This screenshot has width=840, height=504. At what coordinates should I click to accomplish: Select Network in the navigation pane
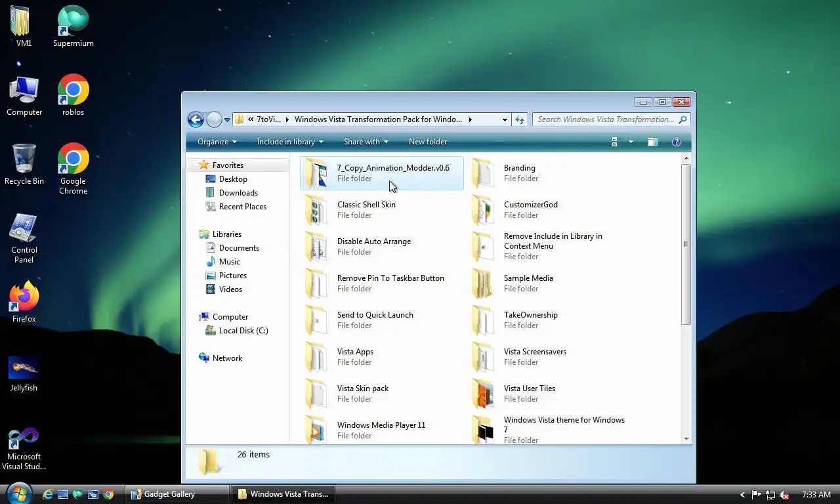pos(227,358)
